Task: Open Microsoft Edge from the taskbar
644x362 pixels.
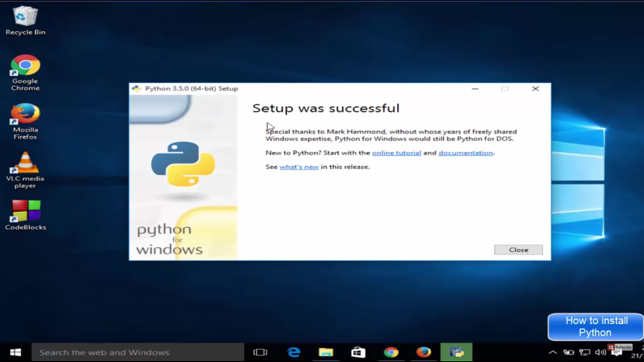Action: [x=294, y=352]
